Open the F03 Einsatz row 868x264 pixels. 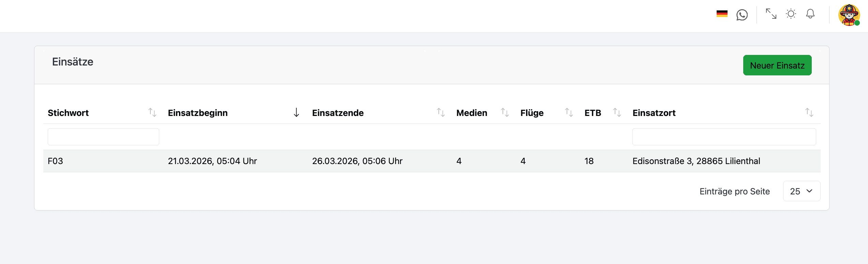click(56, 161)
